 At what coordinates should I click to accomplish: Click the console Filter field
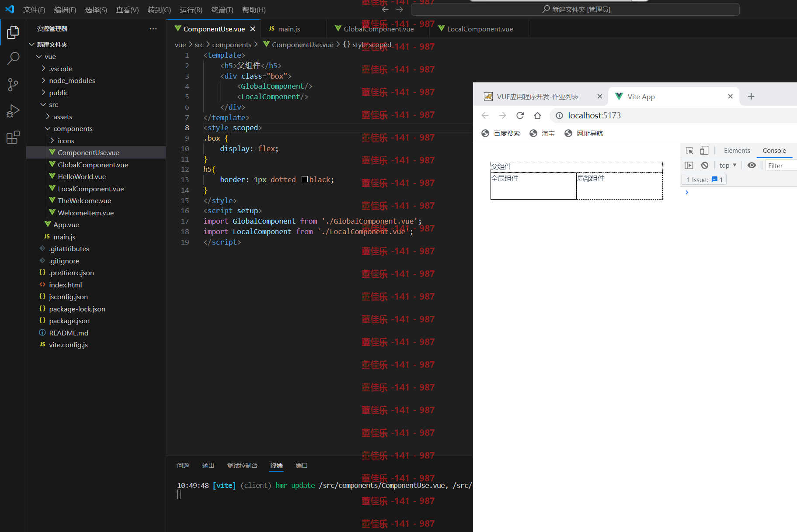click(782, 166)
